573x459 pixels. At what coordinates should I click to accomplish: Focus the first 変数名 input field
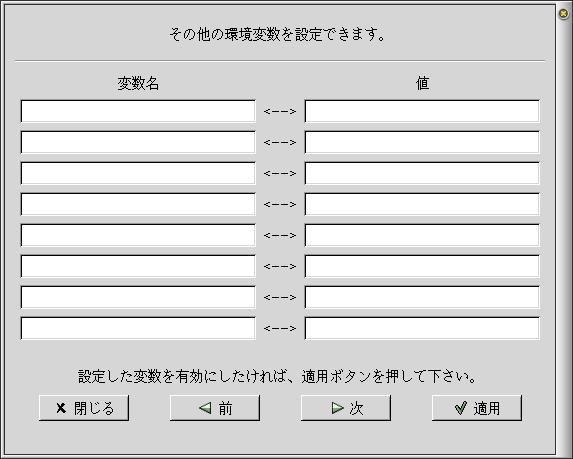[138, 111]
